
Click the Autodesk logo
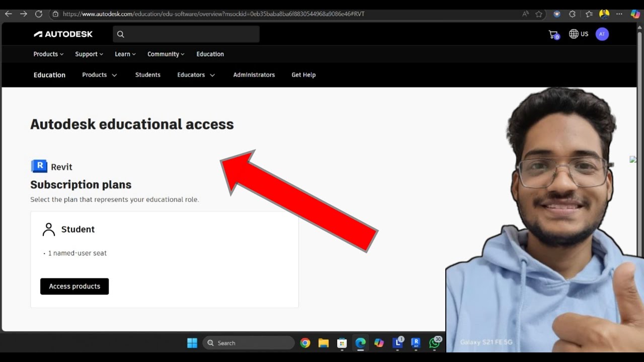(x=63, y=34)
